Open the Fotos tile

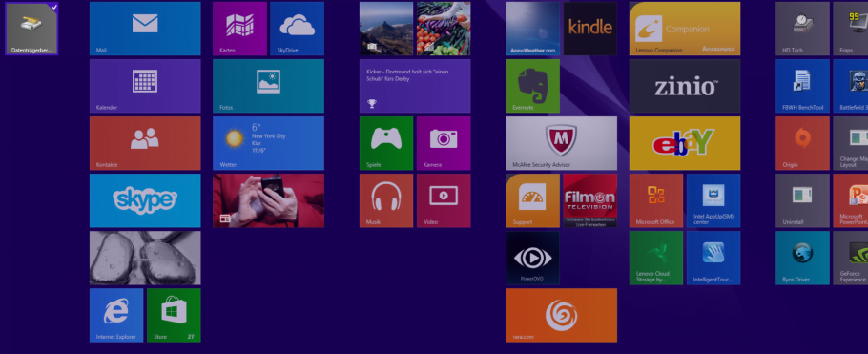[268, 86]
